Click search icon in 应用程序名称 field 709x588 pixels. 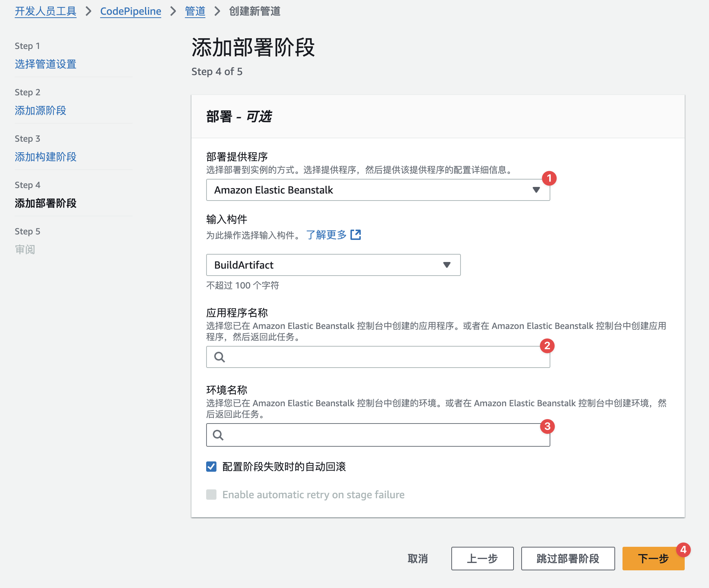220,357
